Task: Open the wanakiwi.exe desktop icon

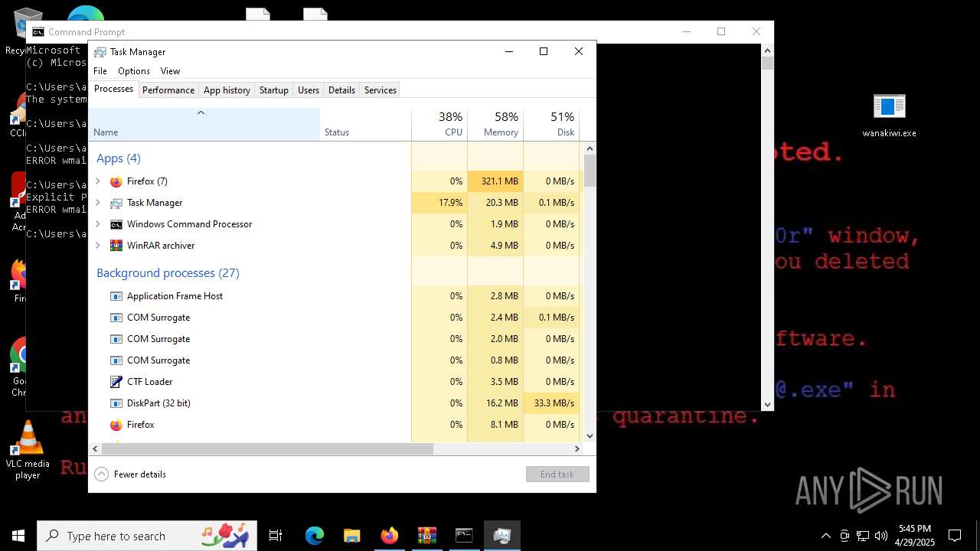Action: (889, 116)
